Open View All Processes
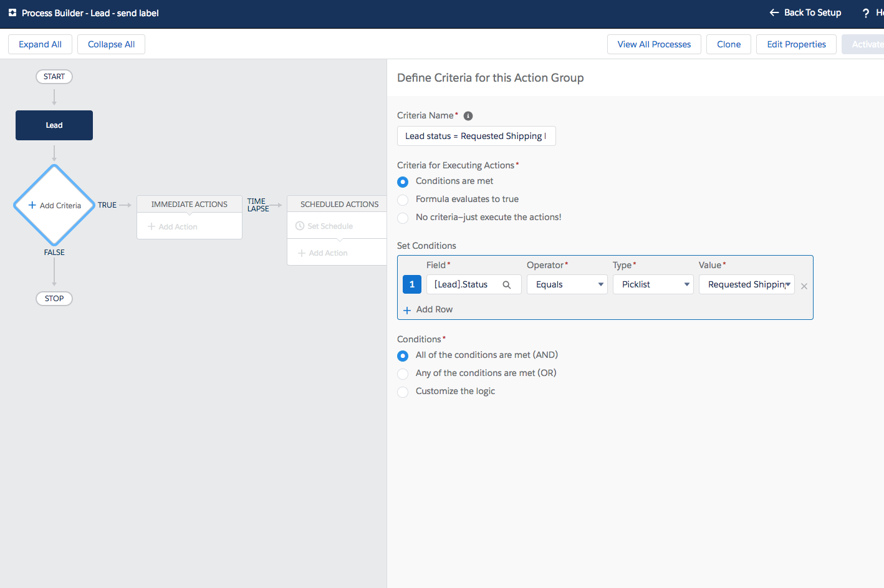The width and height of the screenshot is (884, 588). click(x=654, y=44)
